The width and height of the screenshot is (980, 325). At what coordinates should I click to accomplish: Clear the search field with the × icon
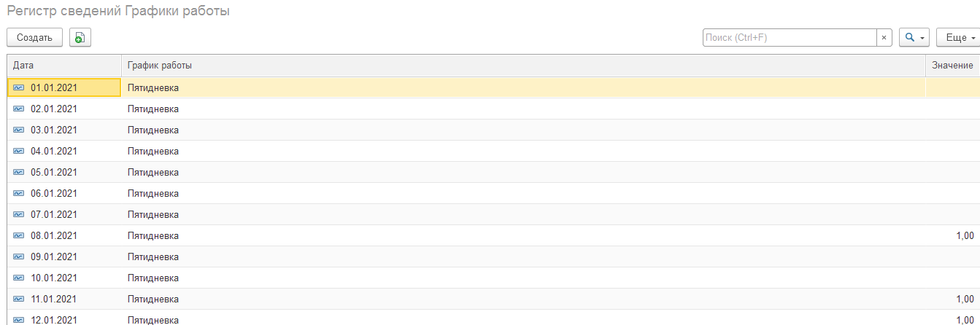point(884,38)
